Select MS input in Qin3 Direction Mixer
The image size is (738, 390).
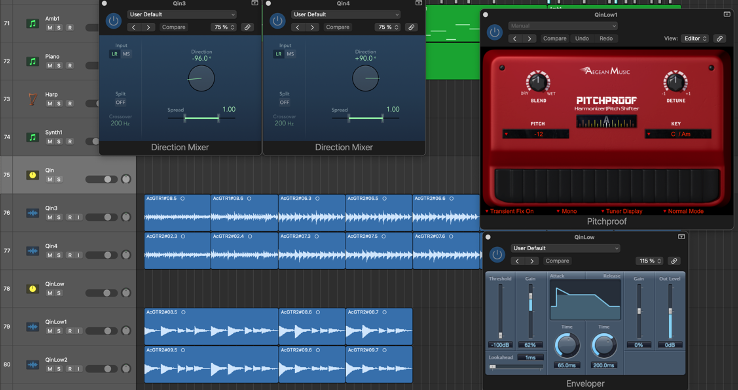(x=126, y=54)
